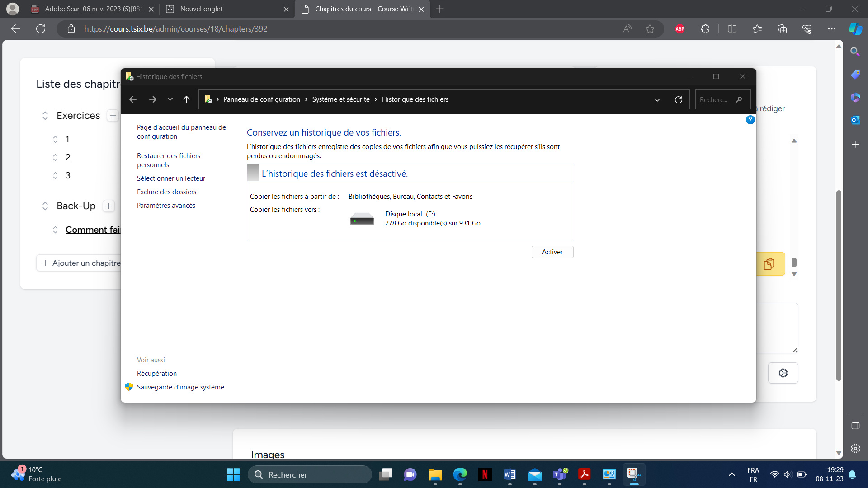Expand the address bar previous locations dropdown
868x488 pixels.
(657, 99)
